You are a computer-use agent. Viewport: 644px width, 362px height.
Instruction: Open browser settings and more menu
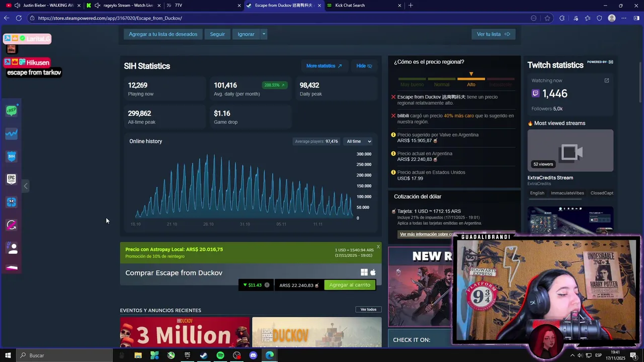tap(624, 18)
